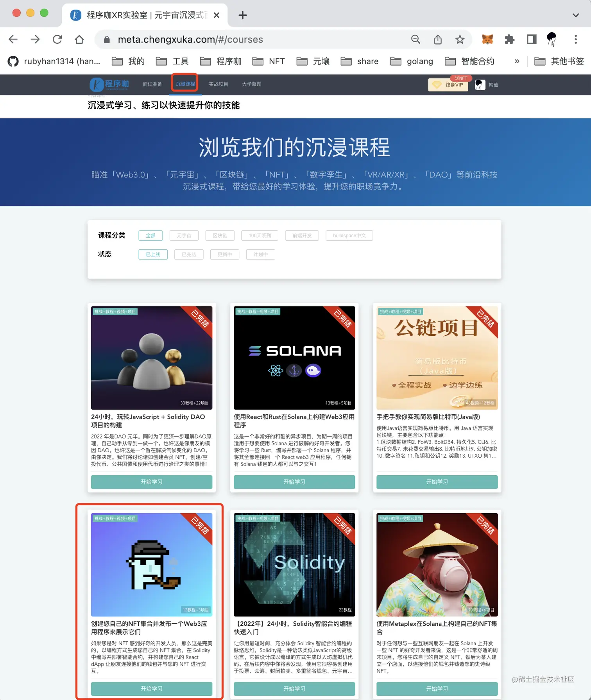Image resolution: width=591 pixels, height=700 pixels.
Task: Open the 其他书签 folder
Action: point(559,61)
